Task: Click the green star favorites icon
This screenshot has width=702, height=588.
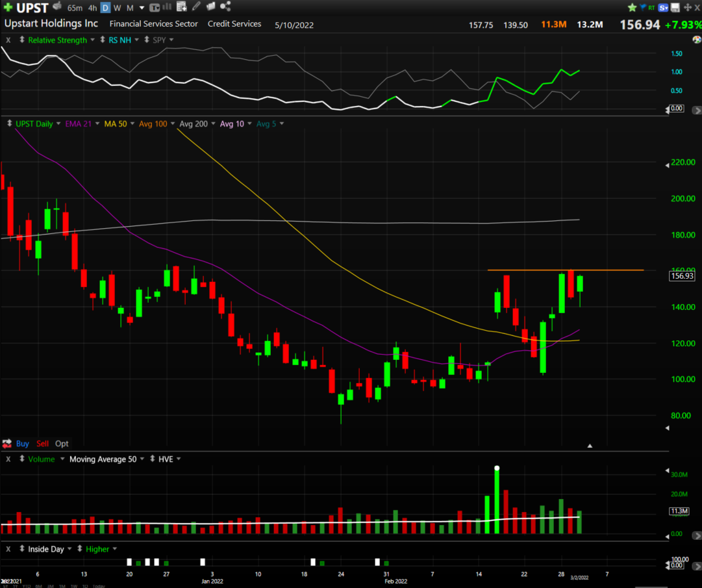Action: 632,7
